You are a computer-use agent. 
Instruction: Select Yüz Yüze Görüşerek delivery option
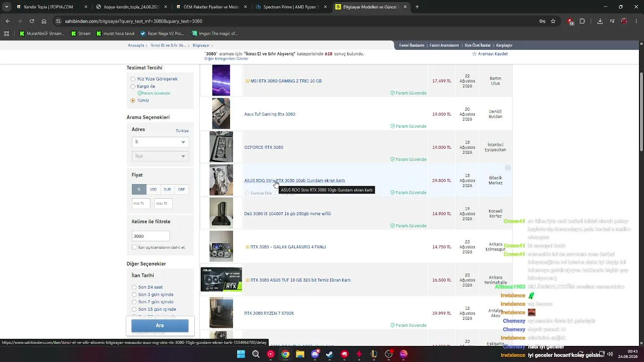[x=133, y=79]
